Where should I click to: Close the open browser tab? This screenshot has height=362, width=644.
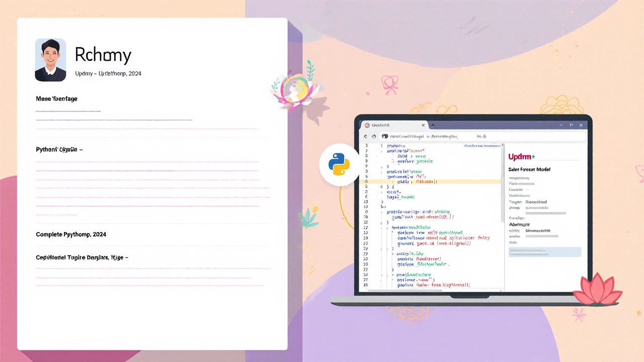coord(423,125)
